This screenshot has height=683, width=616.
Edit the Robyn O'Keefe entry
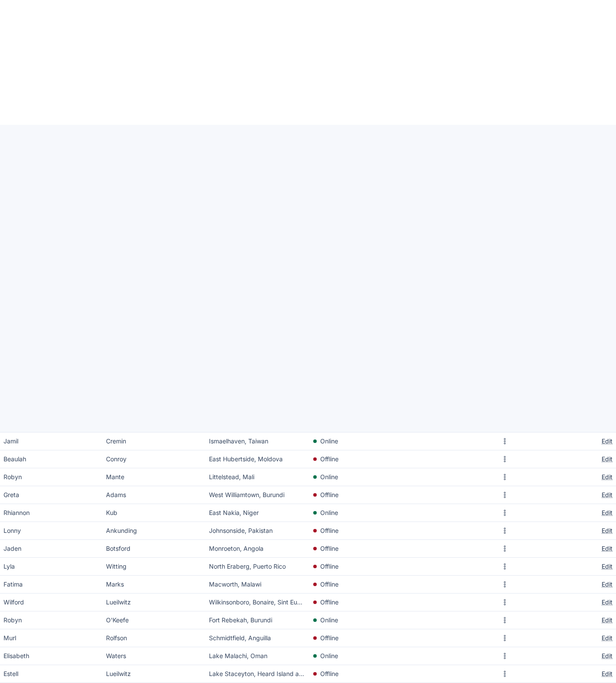[x=607, y=620]
